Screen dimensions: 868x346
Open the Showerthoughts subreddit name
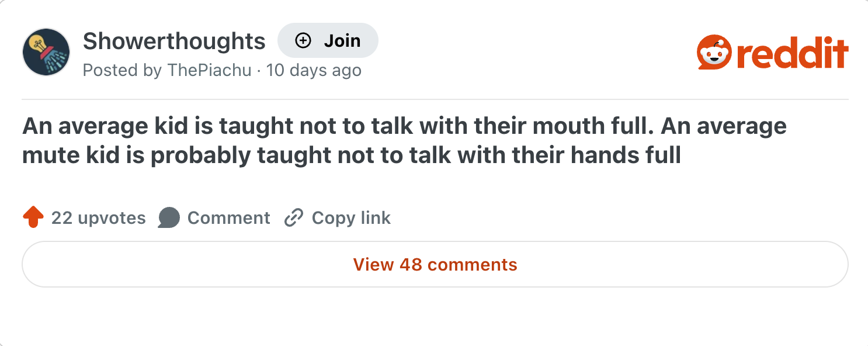[174, 41]
